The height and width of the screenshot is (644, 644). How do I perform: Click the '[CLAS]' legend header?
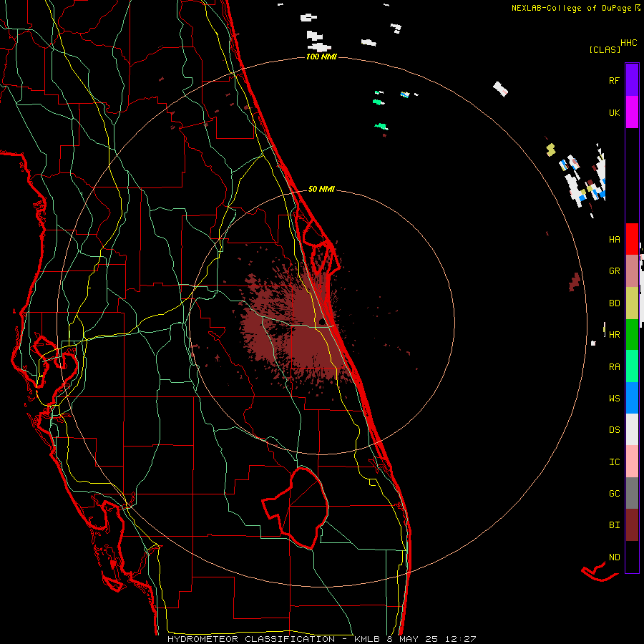pyautogui.click(x=605, y=49)
